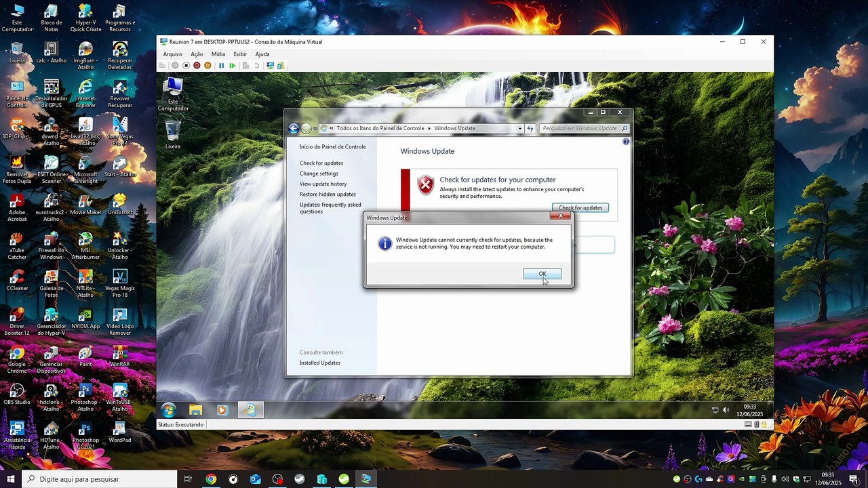Click the VM volume speaker tray icon
This screenshot has height=488, width=868.
click(x=726, y=410)
